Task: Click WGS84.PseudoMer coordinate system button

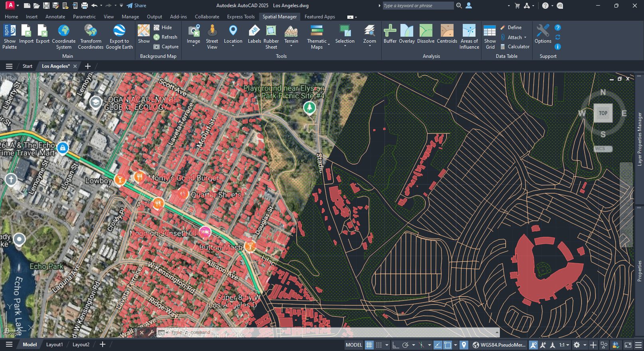Action: [499, 345]
